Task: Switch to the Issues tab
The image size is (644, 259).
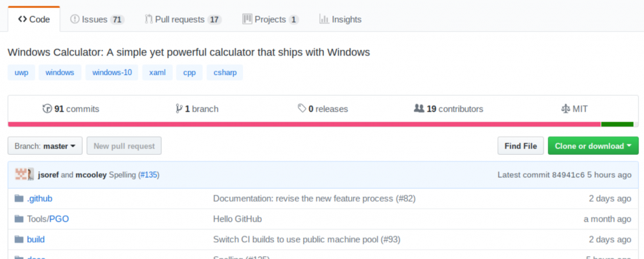Action: click(x=97, y=19)
